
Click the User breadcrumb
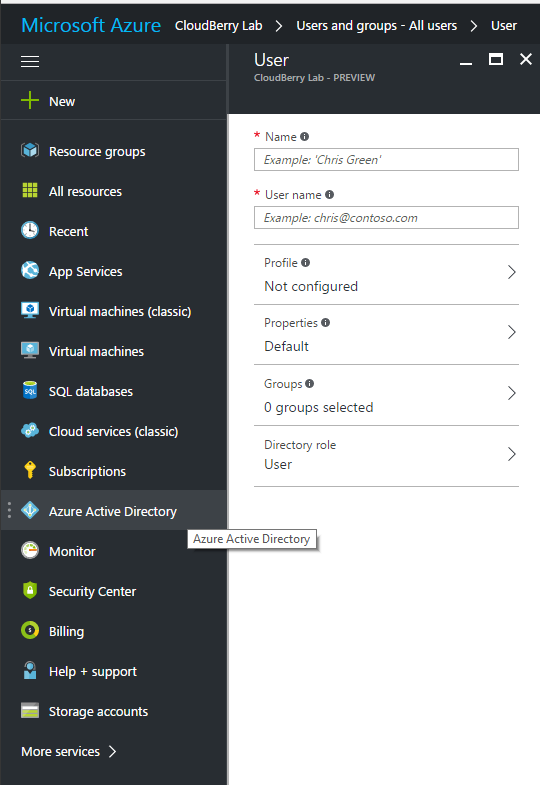(x=503, y=26)
